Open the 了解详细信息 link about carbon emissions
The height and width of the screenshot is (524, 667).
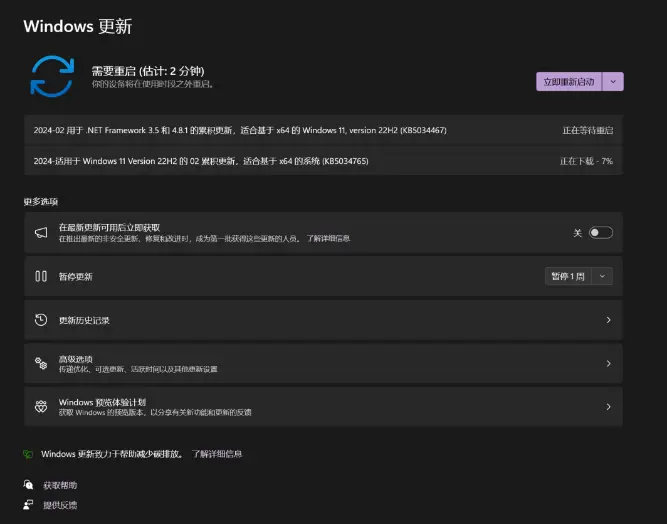click(217, 454)
